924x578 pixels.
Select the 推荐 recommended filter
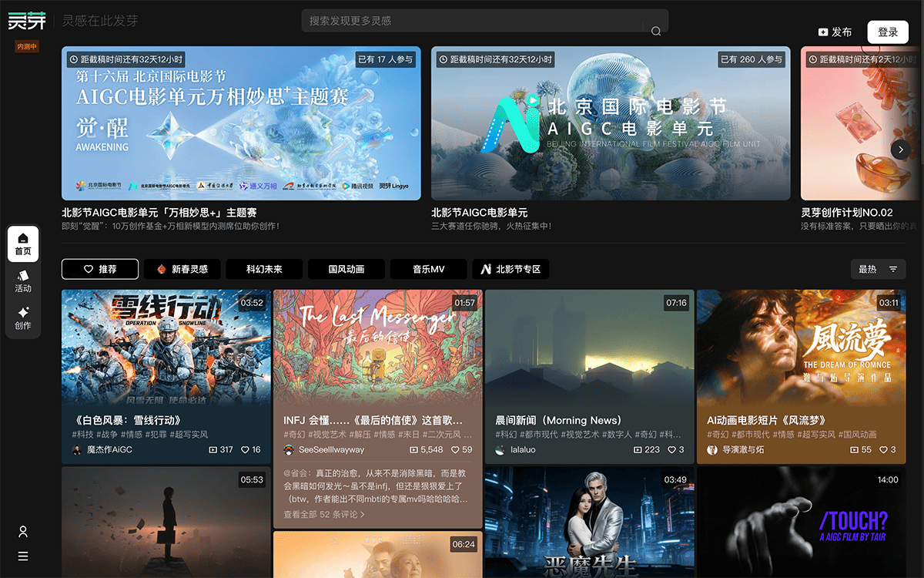tap(100, 269)
